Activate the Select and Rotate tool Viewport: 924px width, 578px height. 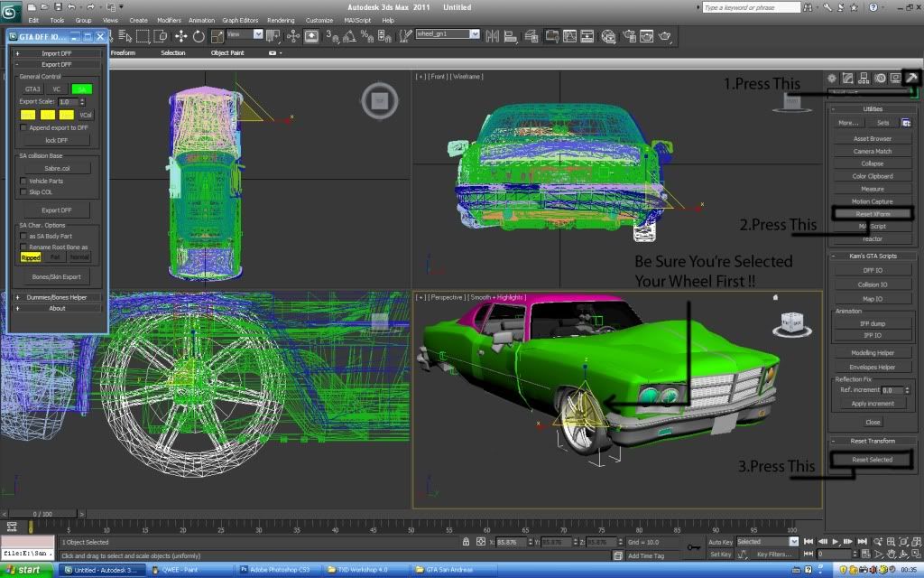tap(199, 36)
